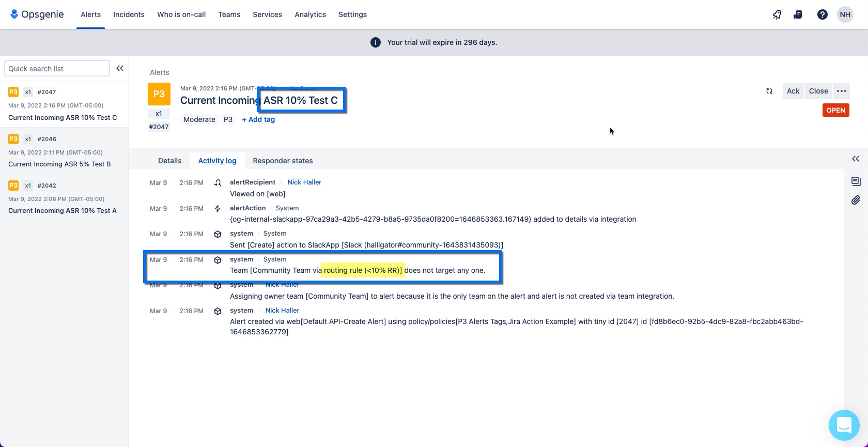Click the rocket quick start icon
The height and width of the screenshot is (447, 868).
pyautogui.click(x=777, y=14)
